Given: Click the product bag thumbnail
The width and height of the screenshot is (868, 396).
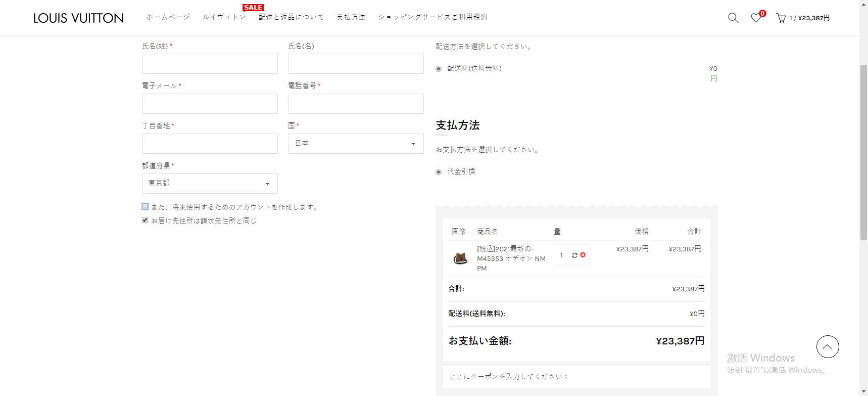Looking at the screenshot, I should (x=460, y=258).
